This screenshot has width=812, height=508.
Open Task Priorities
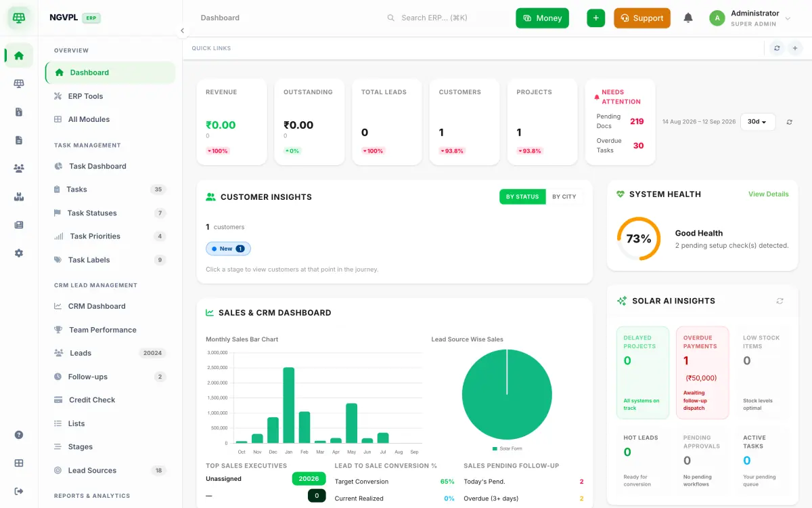pyautogui.click(x=110, y=236)
